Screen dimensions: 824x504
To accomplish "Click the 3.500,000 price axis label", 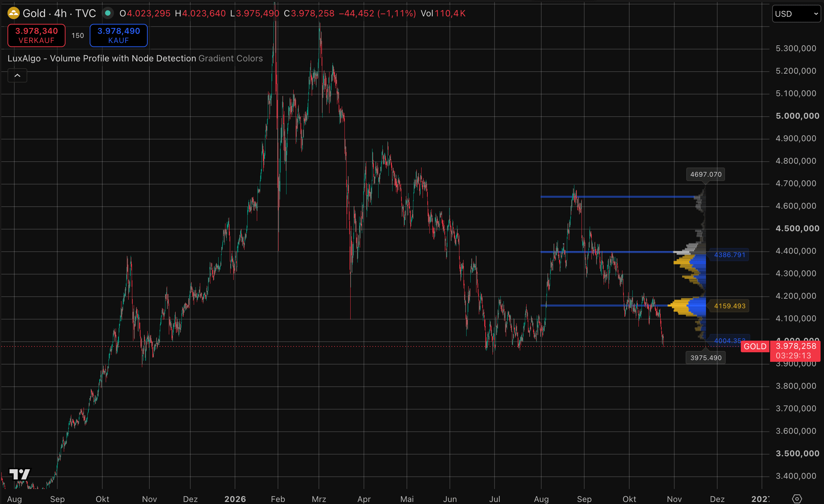I will (x=797, y=454).
